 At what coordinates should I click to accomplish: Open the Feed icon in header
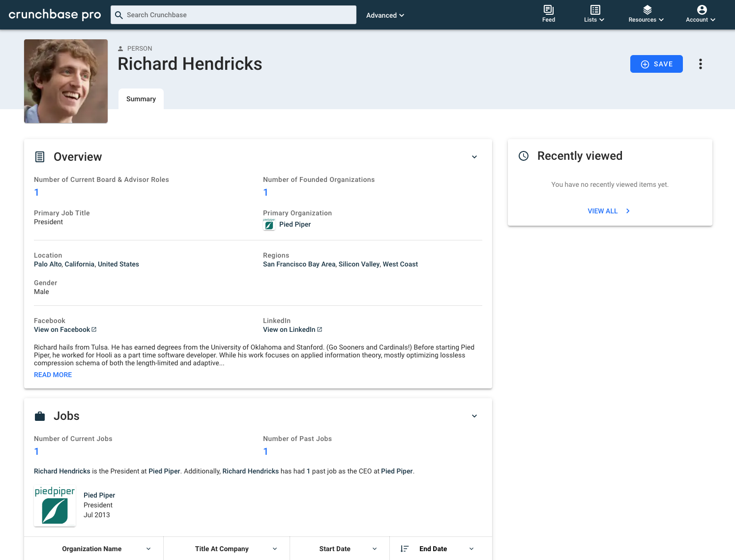pos(549,10)
